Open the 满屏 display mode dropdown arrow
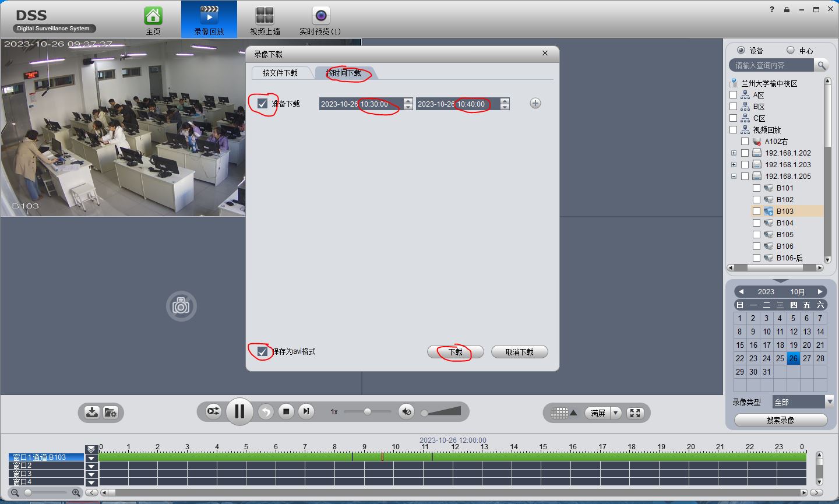Image resolution: width=839 pixels, height=504 pixels. point(616,413)
